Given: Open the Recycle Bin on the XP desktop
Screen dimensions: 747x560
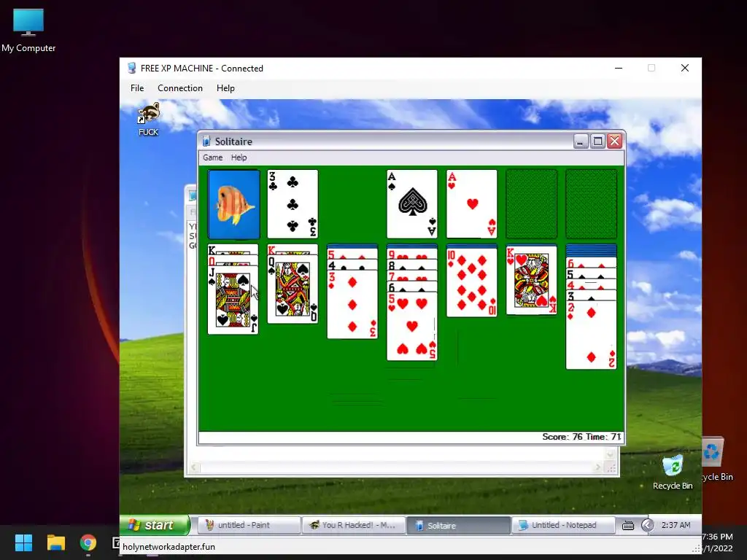Looking at the screenshot, I should 673,472.
